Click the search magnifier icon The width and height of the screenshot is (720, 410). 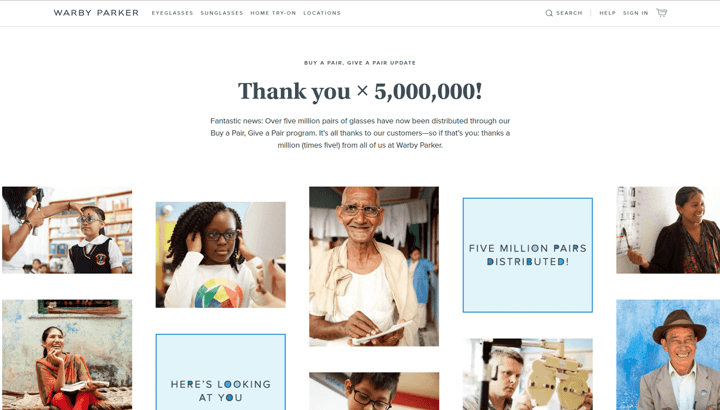549,13
